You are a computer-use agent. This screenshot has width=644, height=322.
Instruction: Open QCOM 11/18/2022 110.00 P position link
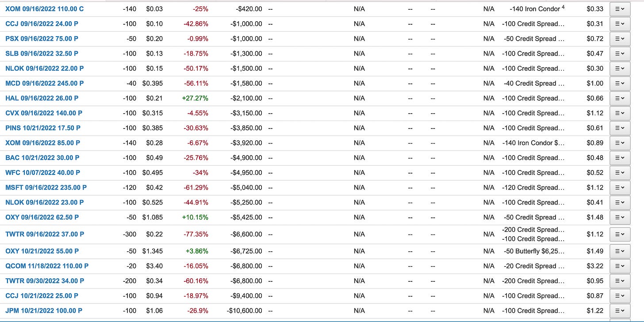tap(47, 266)
